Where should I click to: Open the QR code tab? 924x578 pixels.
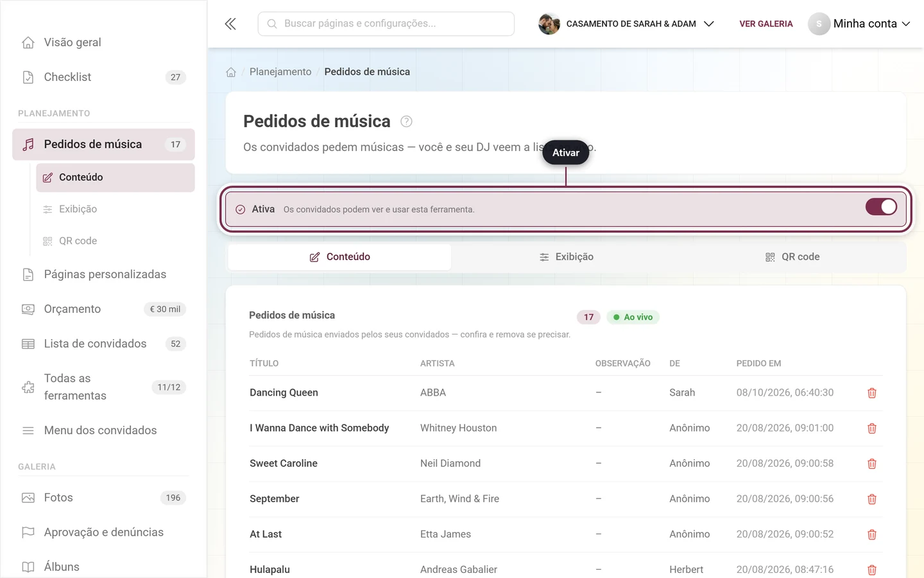[x=792, y=257]
